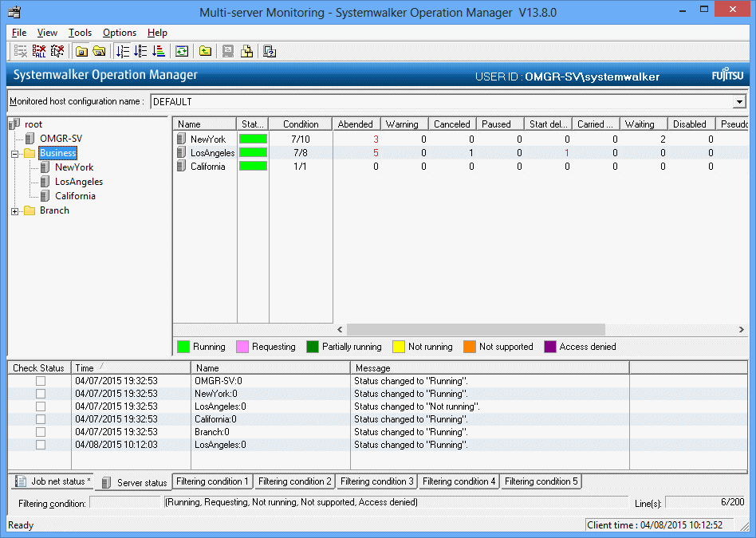Screen dimensions: 756x538
Task: Click the Time column header in message list
Action: (131, 367)
